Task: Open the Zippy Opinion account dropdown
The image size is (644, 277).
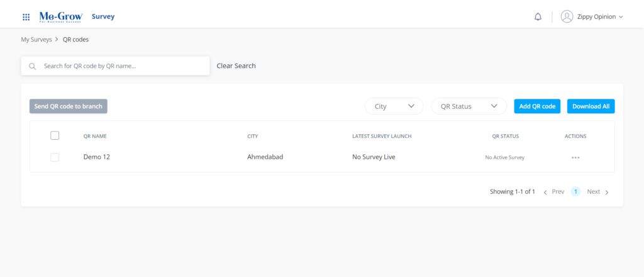Action: tap(599, 17)
